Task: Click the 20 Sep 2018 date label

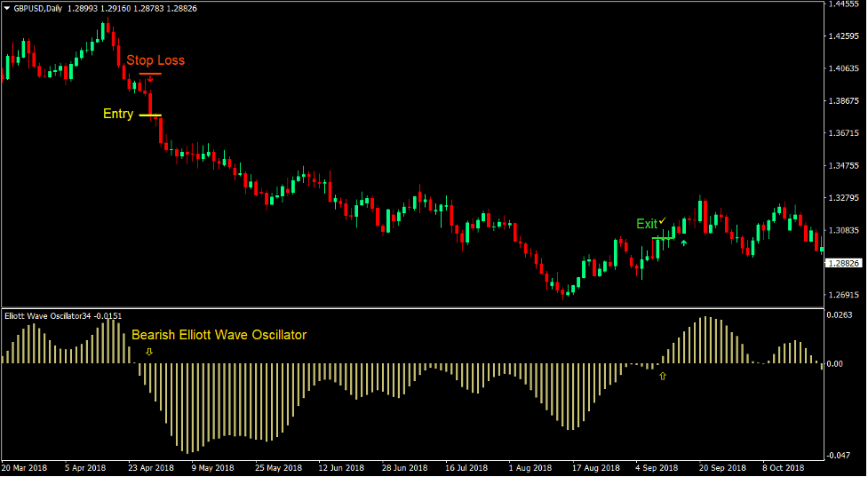Action: [722, 467]
